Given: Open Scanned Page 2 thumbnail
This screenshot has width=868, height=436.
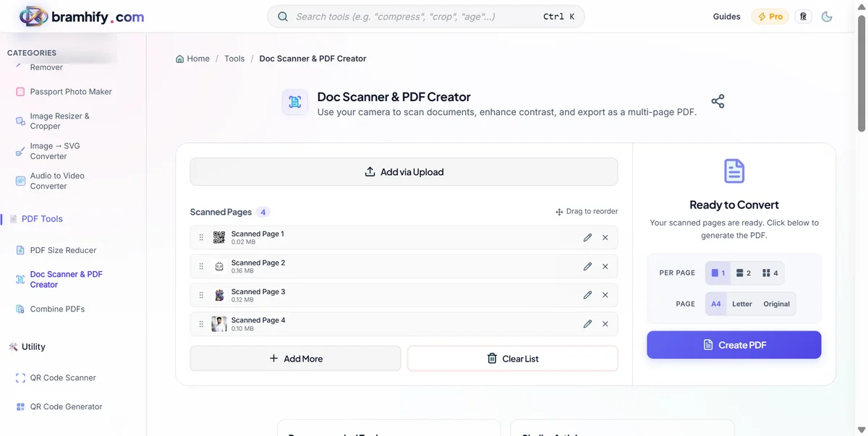Looking at the screenshot, I should [219, 267].
